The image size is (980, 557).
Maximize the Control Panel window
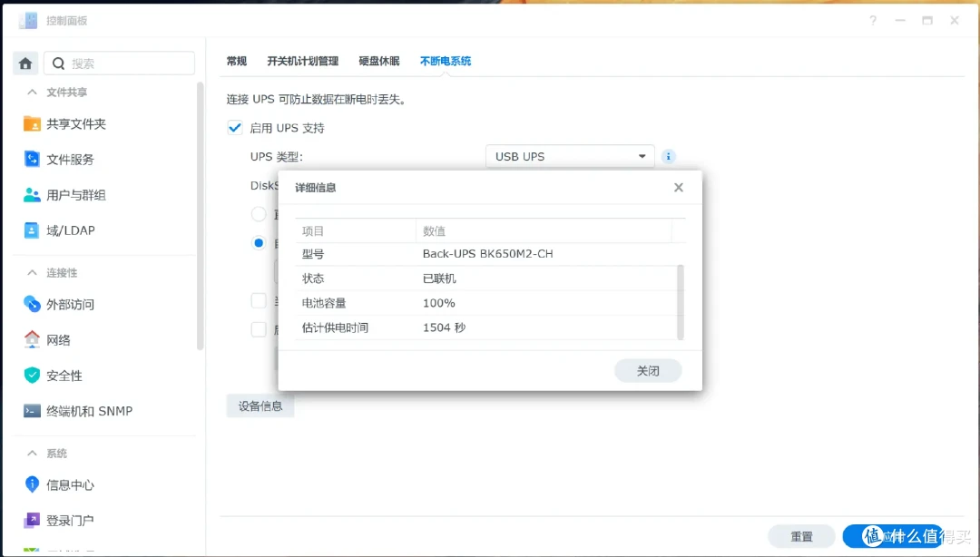point(927,21)
